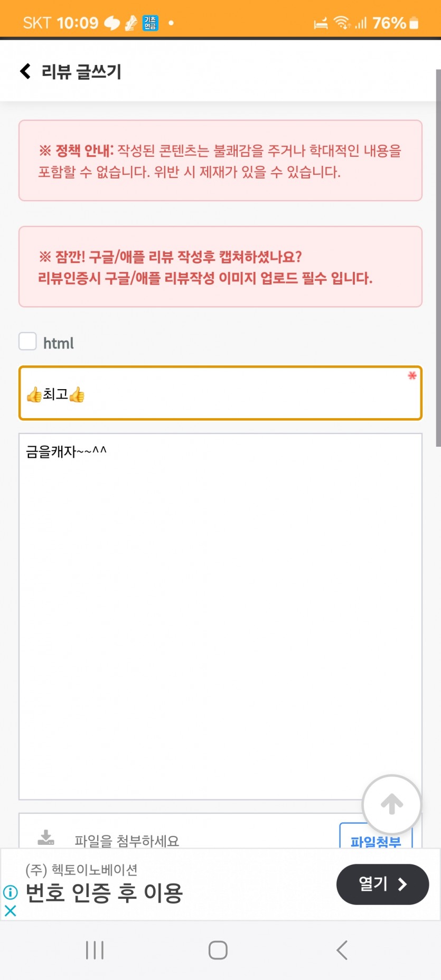Focus the review title field containing 최고
The height and width of the screenshot is (980, 441).
pos(220,393)
